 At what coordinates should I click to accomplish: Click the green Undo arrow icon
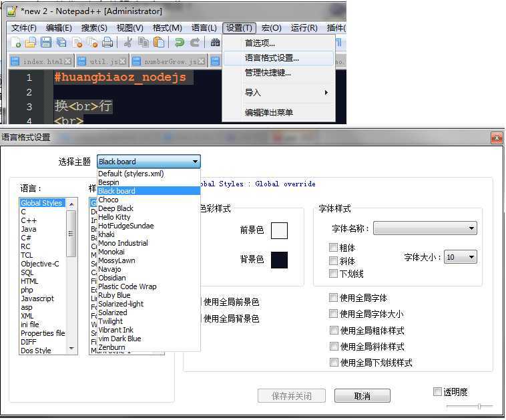tap(179, 42)
